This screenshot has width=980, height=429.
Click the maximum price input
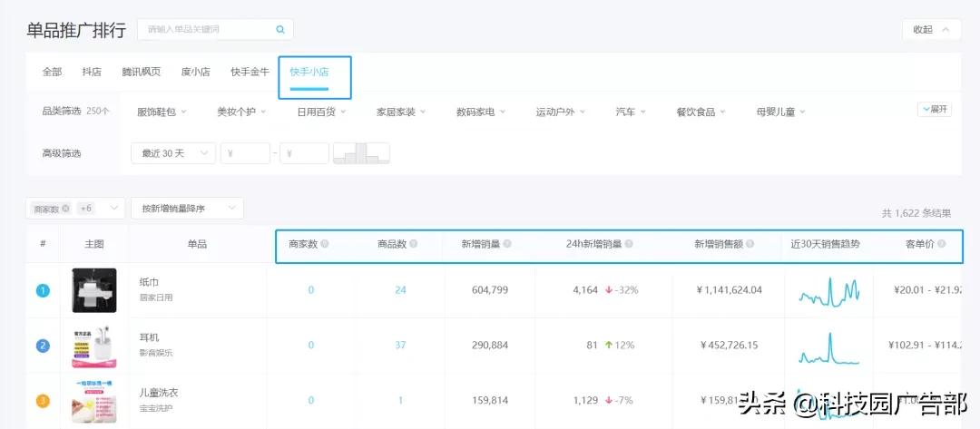pyautogui.click(x=304, y=153)
